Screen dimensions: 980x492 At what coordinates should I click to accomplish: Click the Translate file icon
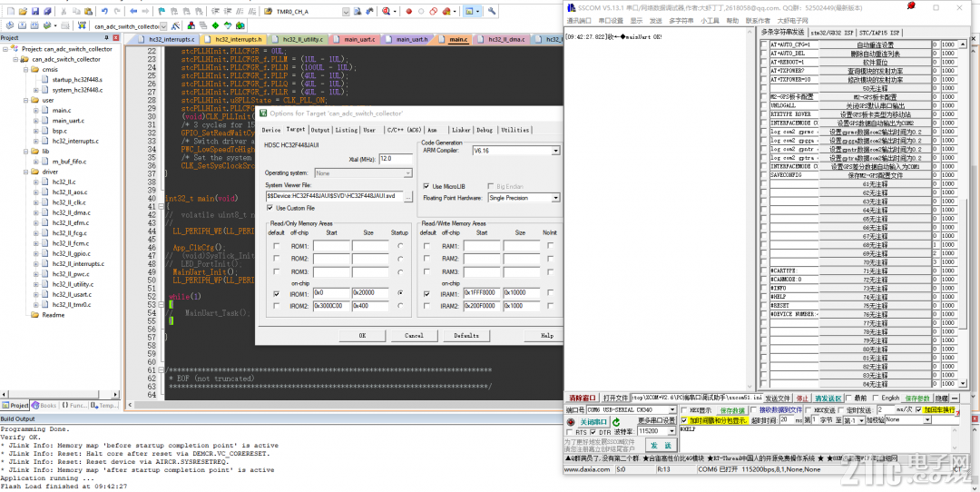pyautogui.click(x=9, y=26)
